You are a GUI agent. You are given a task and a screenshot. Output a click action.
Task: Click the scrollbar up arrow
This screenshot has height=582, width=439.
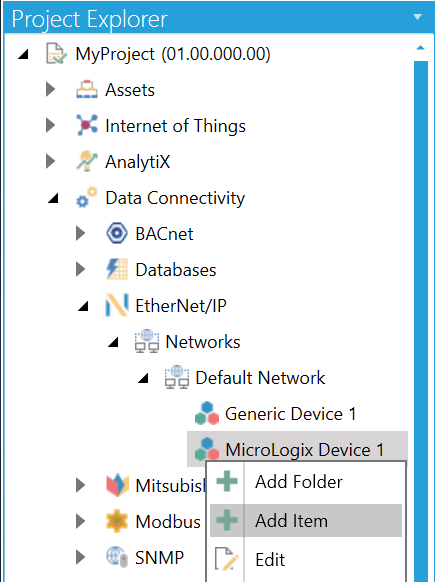(420, 48)
